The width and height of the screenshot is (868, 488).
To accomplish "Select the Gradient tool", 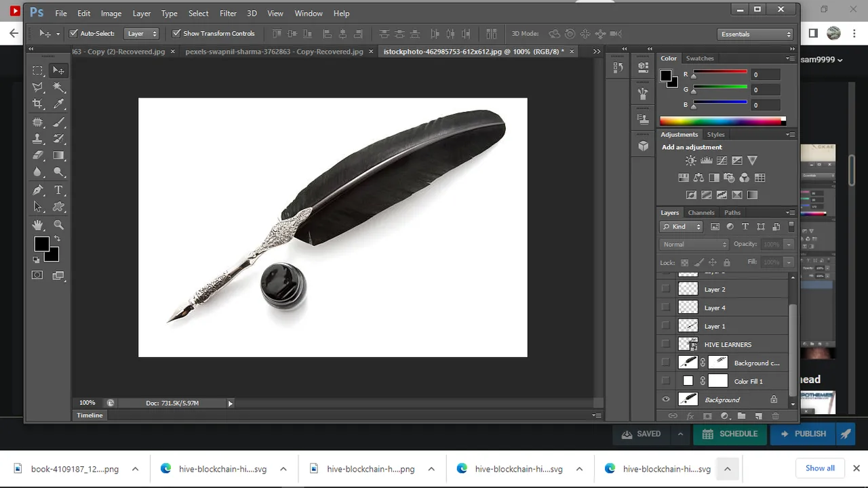I will (58, 156).
